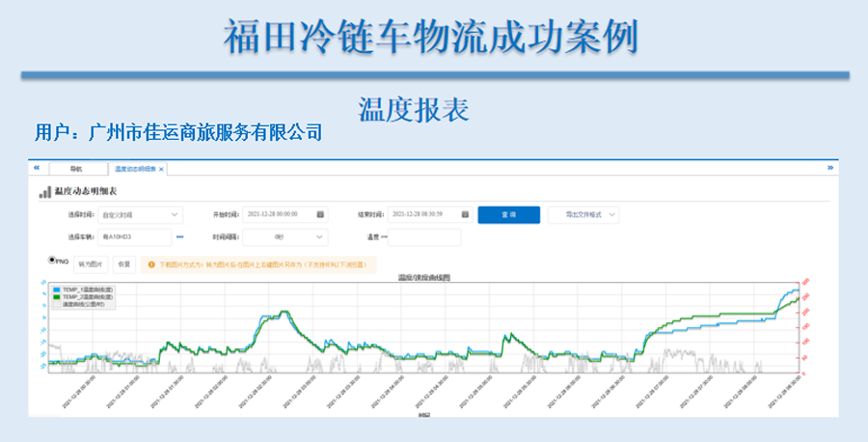
Task: Click the 温度报表 subtitle
Action: click(414, 110)
